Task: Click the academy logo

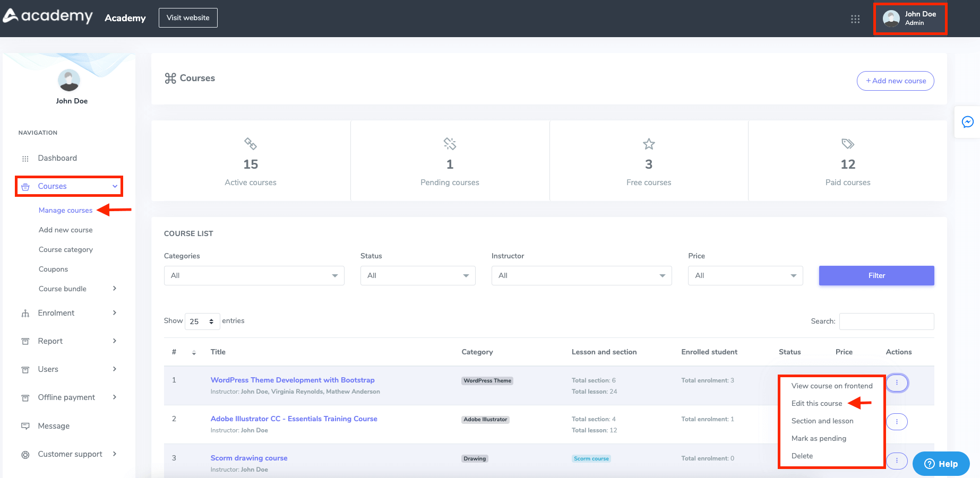Action: [48, 16]
